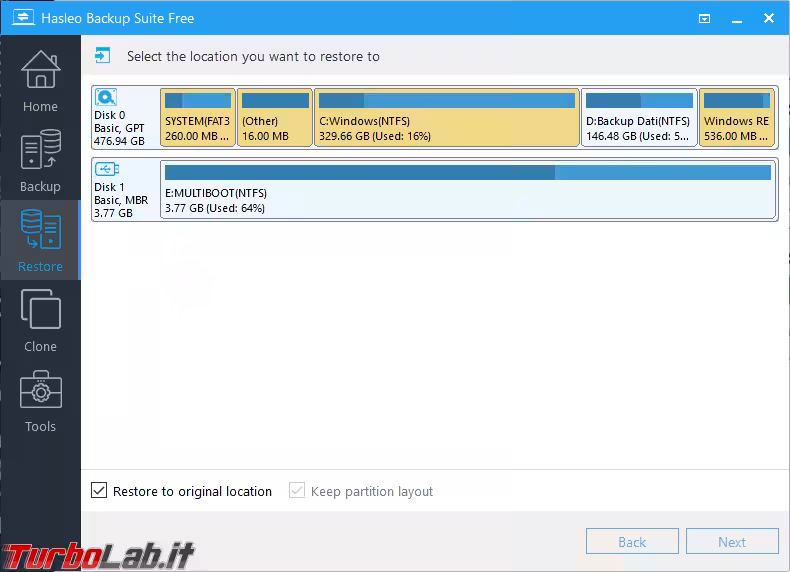Click the 'Restore to original location' label
The image size is (790, 572).
click(192, 491)
